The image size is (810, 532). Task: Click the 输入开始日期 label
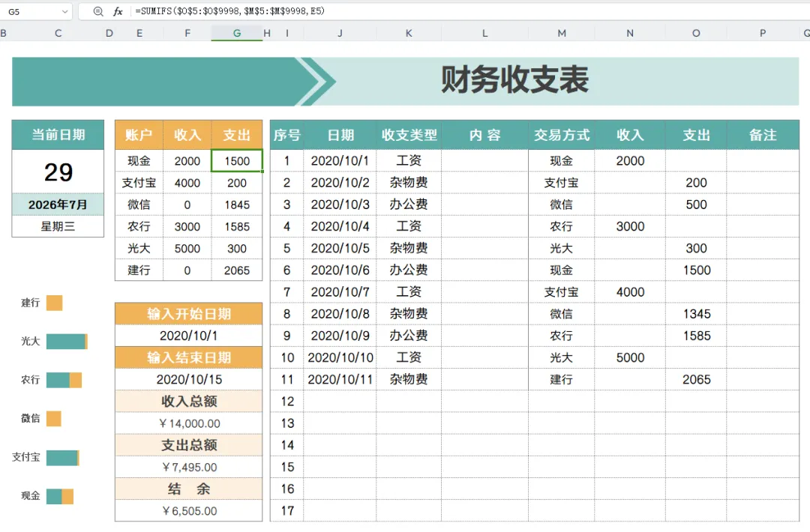pos(188,314)
